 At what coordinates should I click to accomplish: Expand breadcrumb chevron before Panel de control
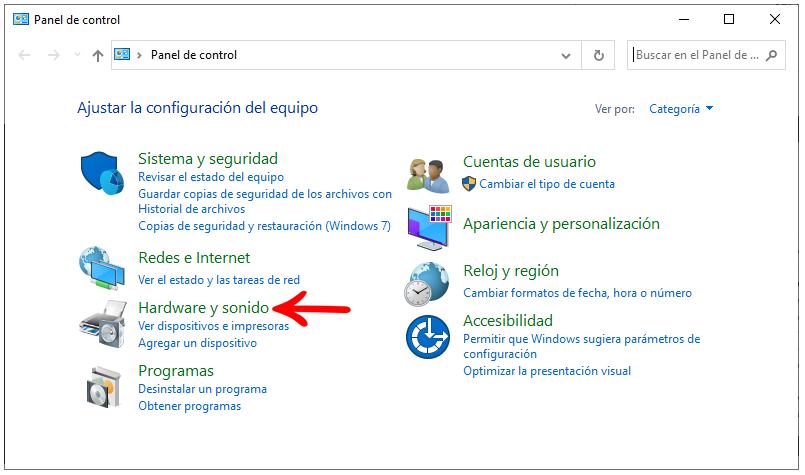click(139, 55)
